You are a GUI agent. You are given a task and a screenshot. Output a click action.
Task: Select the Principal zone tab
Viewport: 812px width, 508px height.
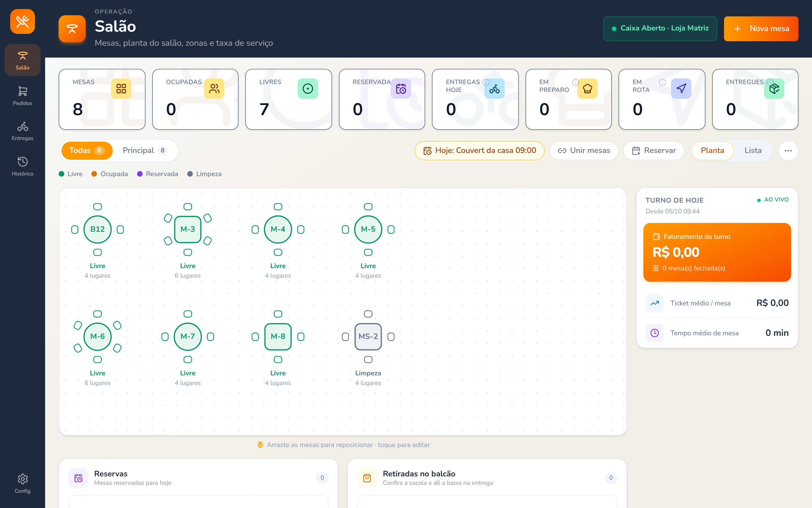click(x=145, y=150)
